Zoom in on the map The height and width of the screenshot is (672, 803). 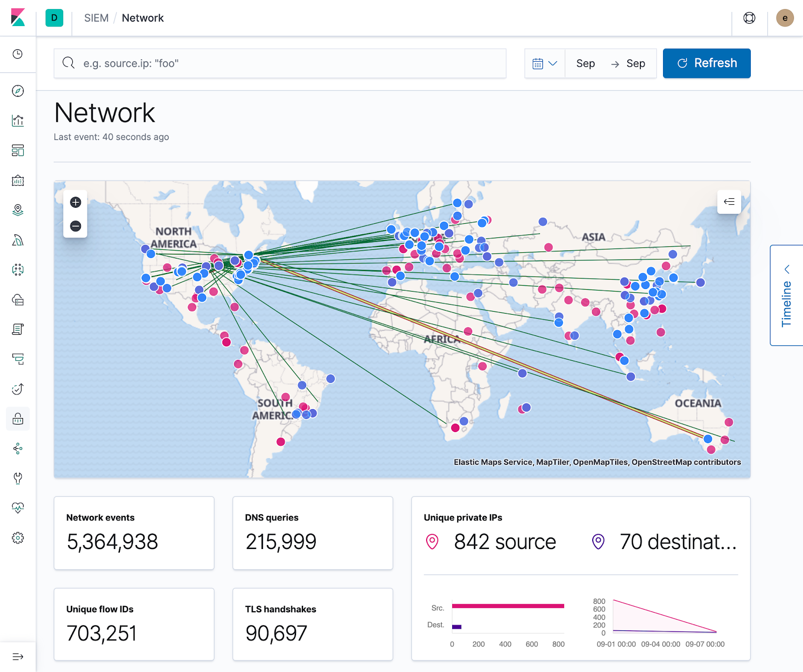pyautogui.click(x=75, y=203)
